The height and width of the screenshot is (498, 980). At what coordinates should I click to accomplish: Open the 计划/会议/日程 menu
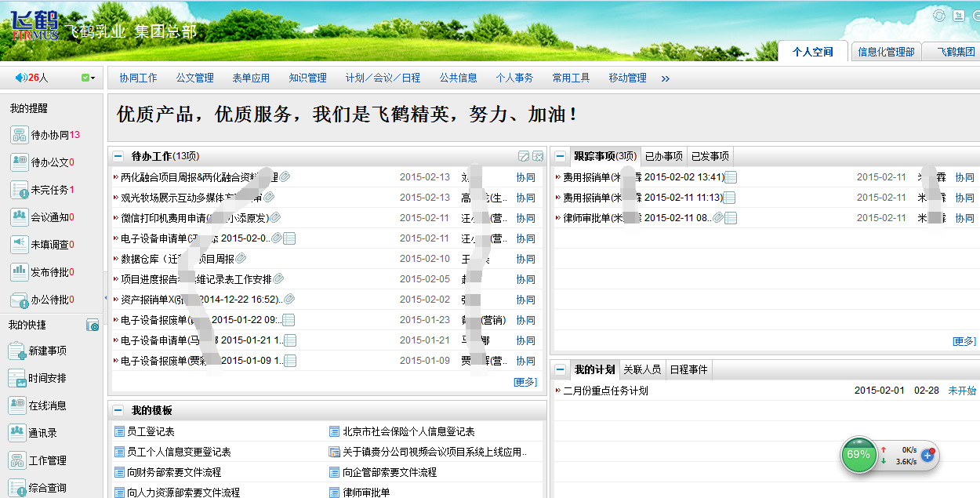pos(383,78)
